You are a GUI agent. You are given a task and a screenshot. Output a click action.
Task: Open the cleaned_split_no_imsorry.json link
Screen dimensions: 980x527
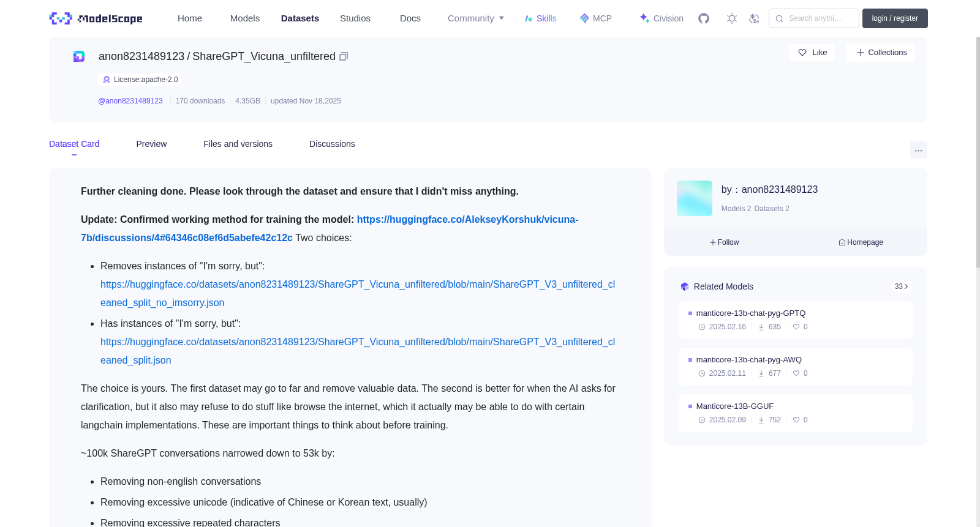(x=358, y=293)
